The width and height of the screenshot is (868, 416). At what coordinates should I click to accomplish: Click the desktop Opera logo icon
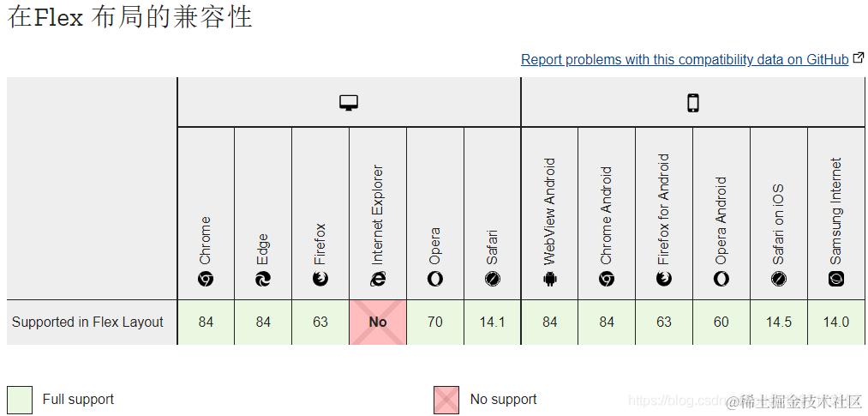pos(435,280)
